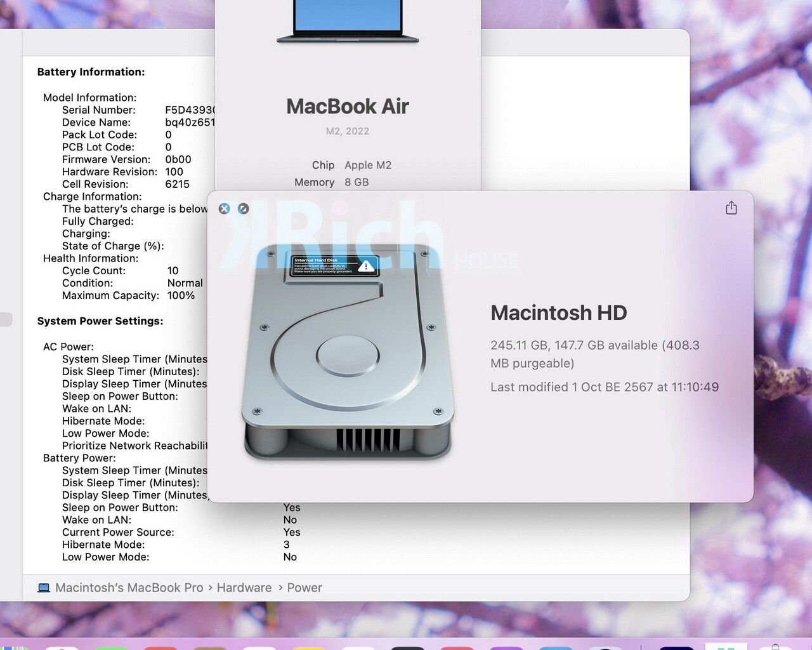Image resolution: width=812 pixels, height=650 pixels.
Task: Click the "Firmware Version:" label
Action: point(106,159)
